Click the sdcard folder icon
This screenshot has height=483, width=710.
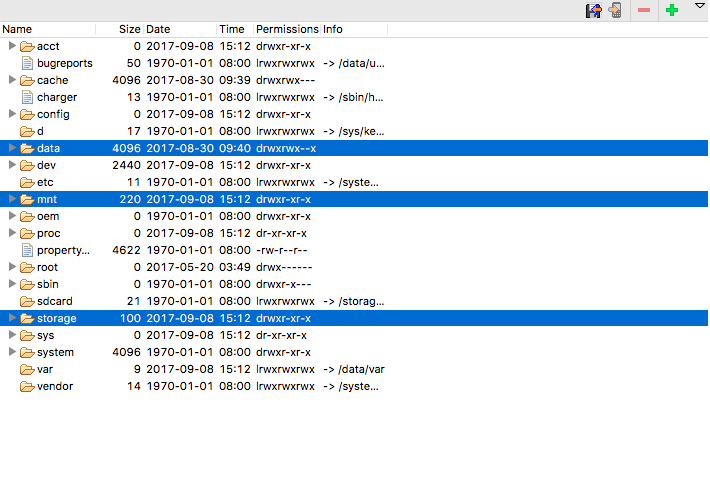click(27, 301)
